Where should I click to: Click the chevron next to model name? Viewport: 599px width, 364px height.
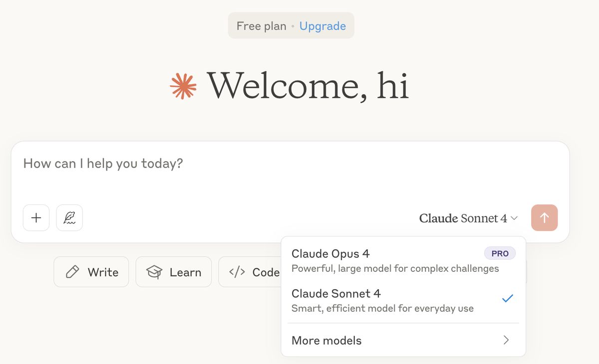point(515,218)
